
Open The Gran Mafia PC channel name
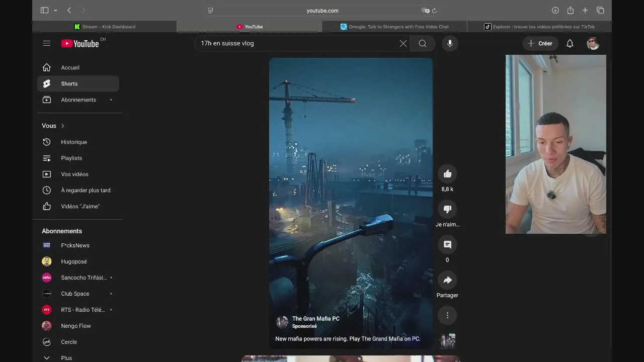click(315, 319)
